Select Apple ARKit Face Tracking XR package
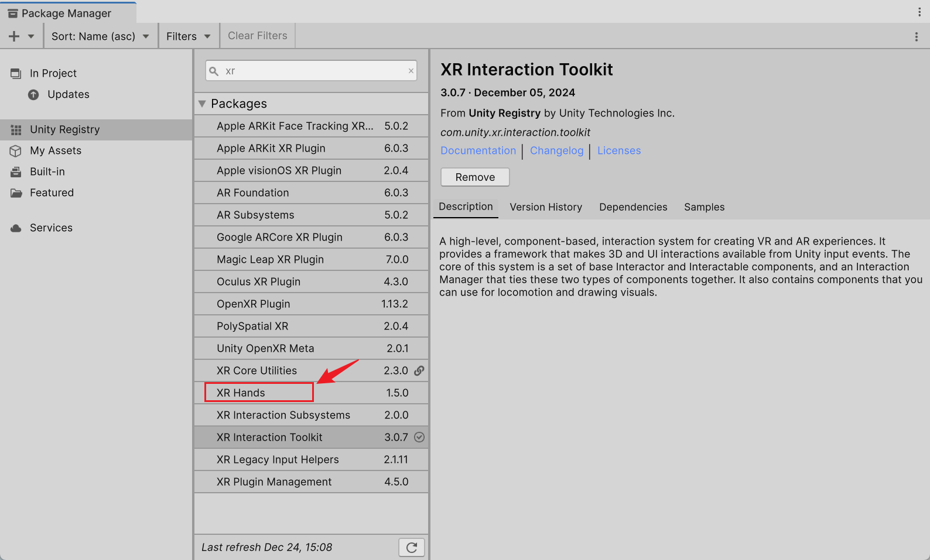Image resolution: width=930 pixels, height=560 pixels. 311,126
